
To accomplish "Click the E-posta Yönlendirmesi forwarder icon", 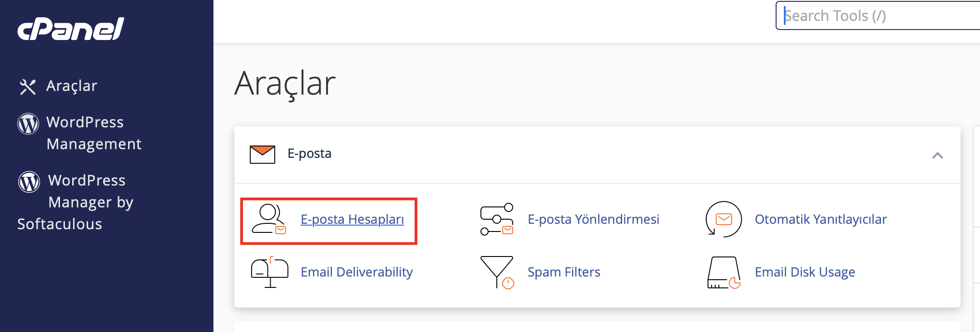I will tap(497, 219).
